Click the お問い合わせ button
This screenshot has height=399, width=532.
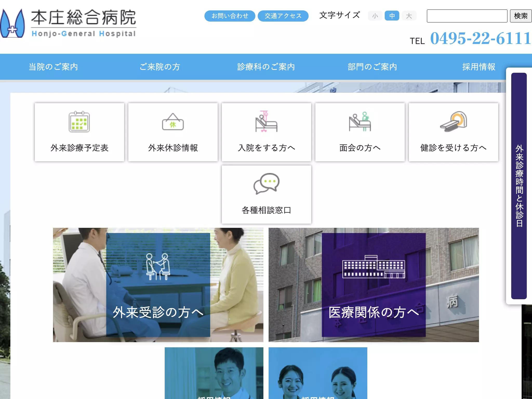230,16
